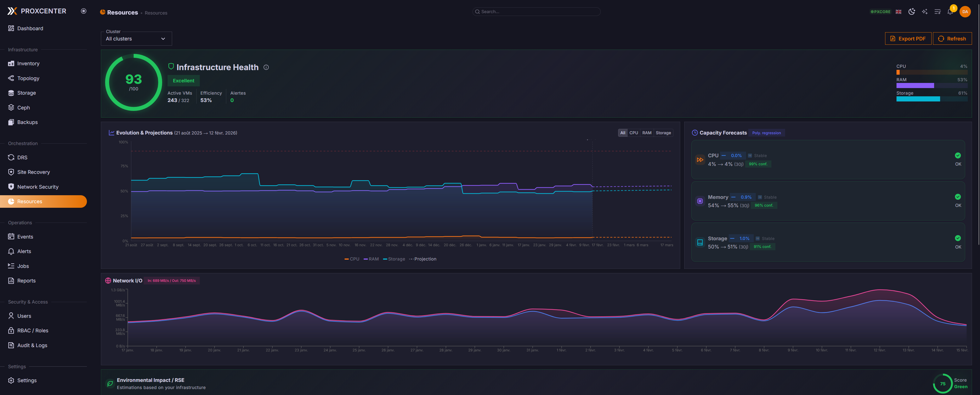Viewport: 980px width, 395px height.
Task: Switch chart to the RAM tab
Action: coord(647,133)
